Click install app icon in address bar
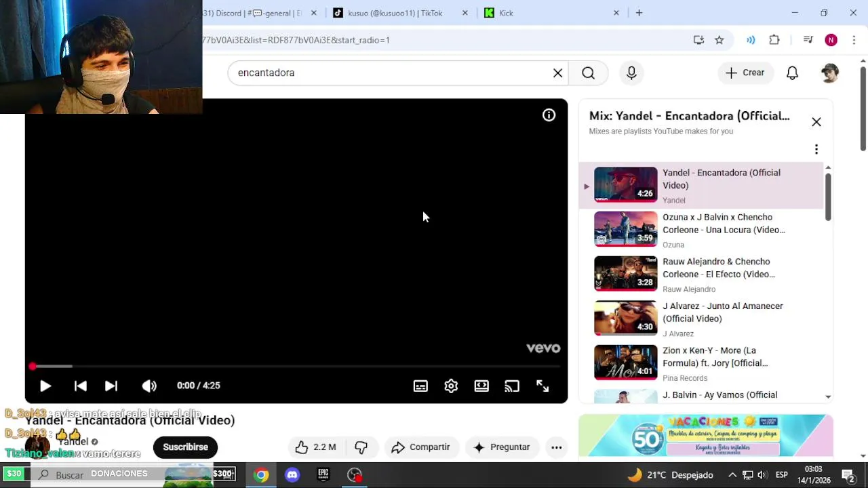This screenshot has height=488, width=868. (698, 40)
